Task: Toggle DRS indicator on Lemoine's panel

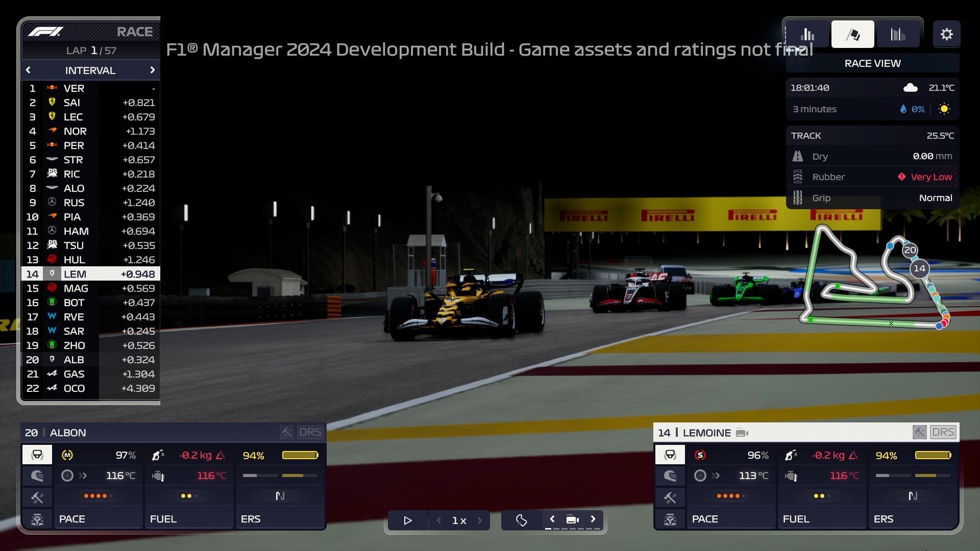Action: pyautogui.click(x=944, y=432)
